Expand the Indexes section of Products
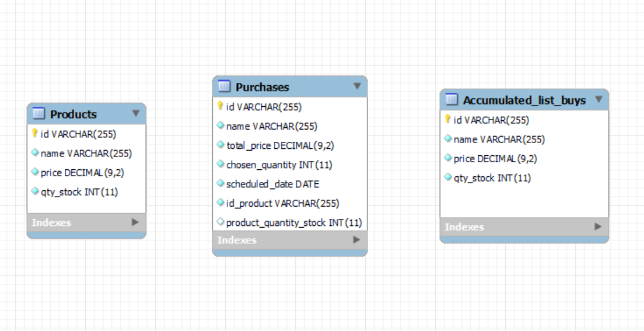The width and height of the screenshot is (644, 331). pyautogui.click(x=135, y=222)
